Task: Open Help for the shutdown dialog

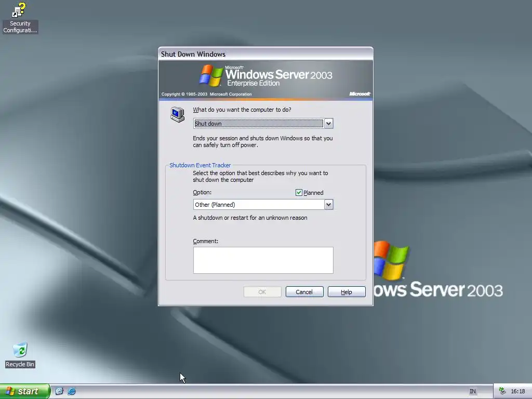Action: tap(347, 292)
